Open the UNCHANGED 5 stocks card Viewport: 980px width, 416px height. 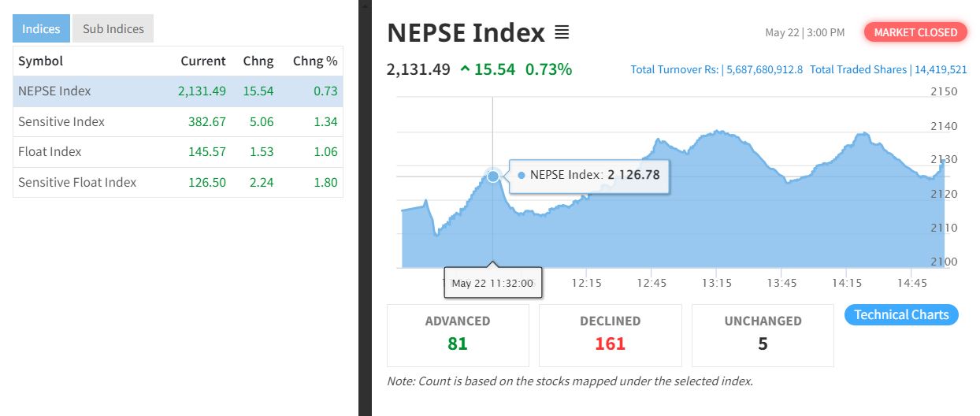point(763,335)
